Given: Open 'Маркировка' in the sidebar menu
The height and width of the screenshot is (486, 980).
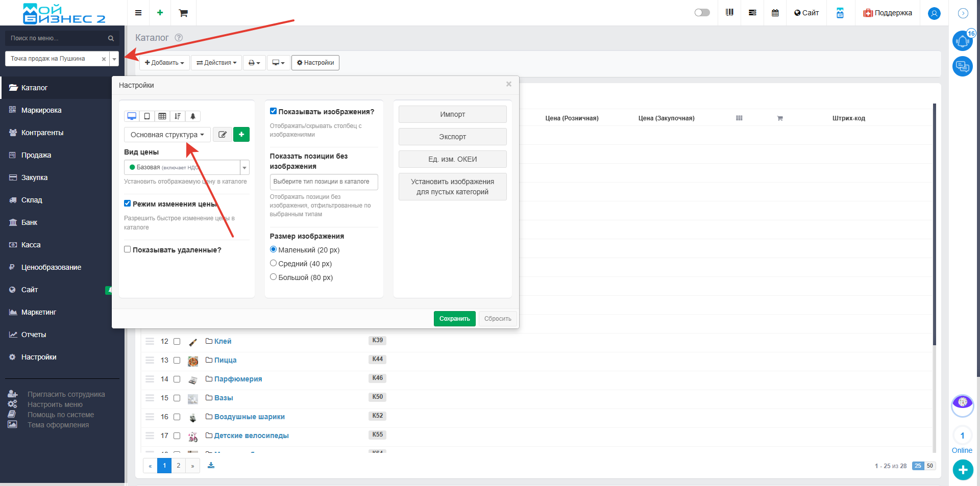Looking at the screenshot, I should click(x=41, y=110).
